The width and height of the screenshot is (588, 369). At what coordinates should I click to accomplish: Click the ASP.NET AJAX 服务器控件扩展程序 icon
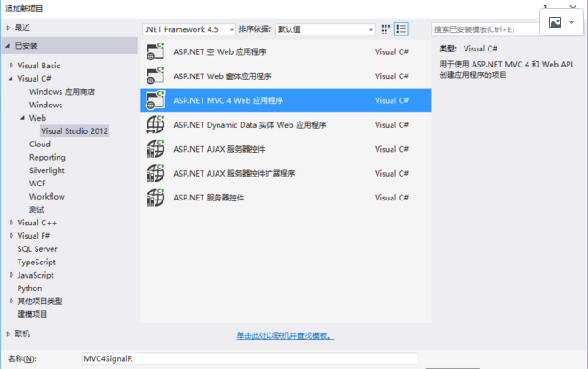155,174
